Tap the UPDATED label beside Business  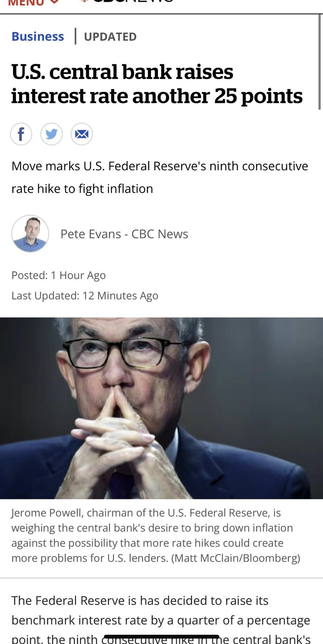110,37
